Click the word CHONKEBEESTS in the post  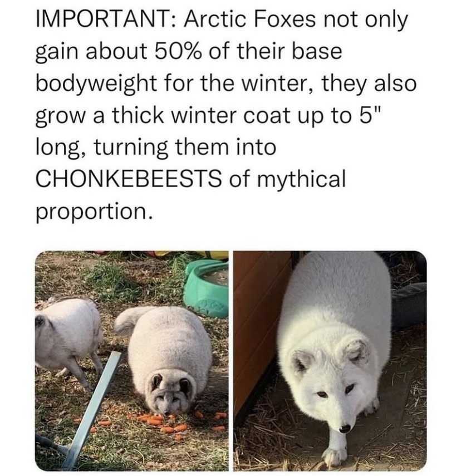pyautogui.click(x=129, y=179)
